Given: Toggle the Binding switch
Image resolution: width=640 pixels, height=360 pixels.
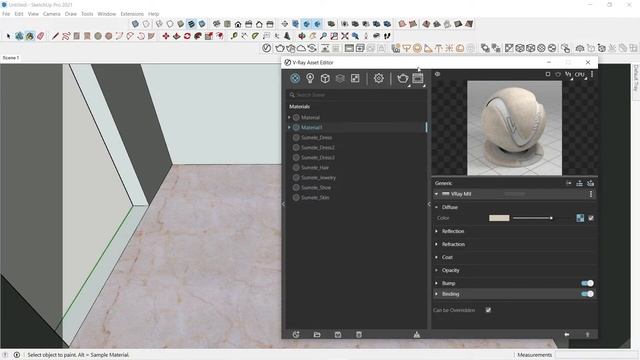Looking at the screenshot, I should [x=587, y=294].
